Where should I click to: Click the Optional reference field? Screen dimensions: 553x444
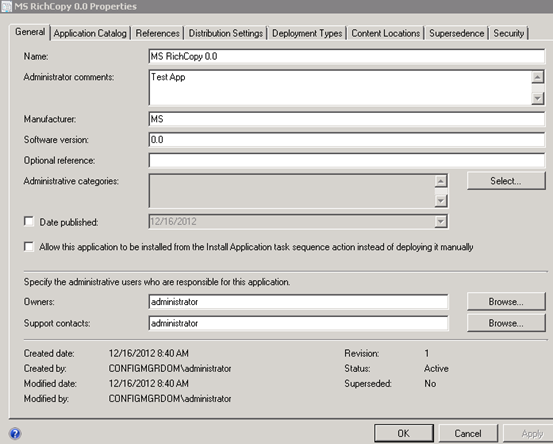point(347,160)
